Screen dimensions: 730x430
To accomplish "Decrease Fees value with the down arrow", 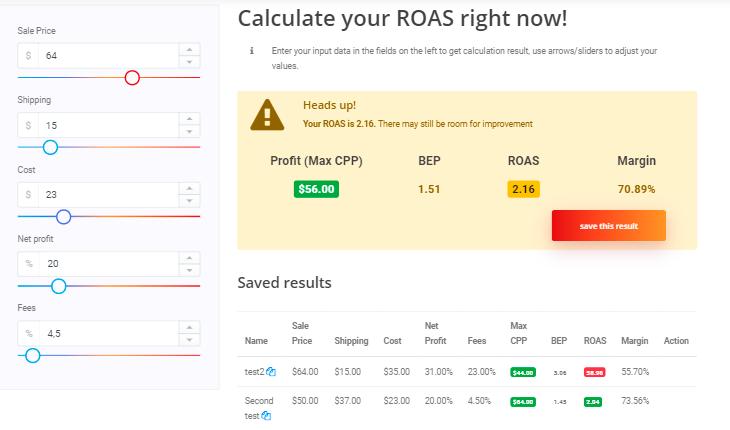I will point(189,340).
